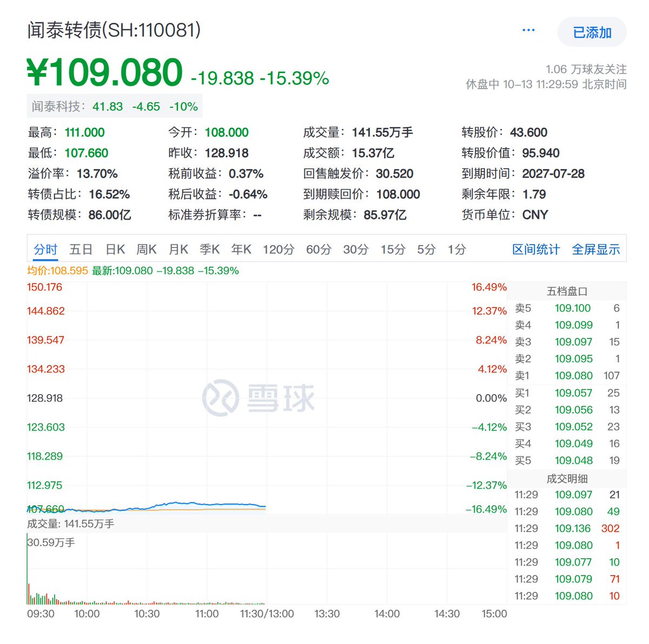Open the more options ellipsis menu
The width and height of the screenshot is (649, 644).
click(x=528, y=30)
